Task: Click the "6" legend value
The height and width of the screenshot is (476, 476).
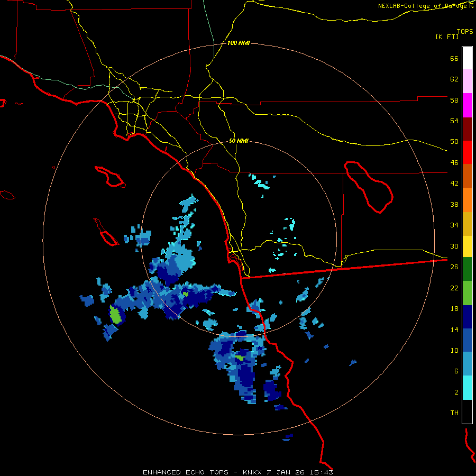Action: tap(456, 371)
